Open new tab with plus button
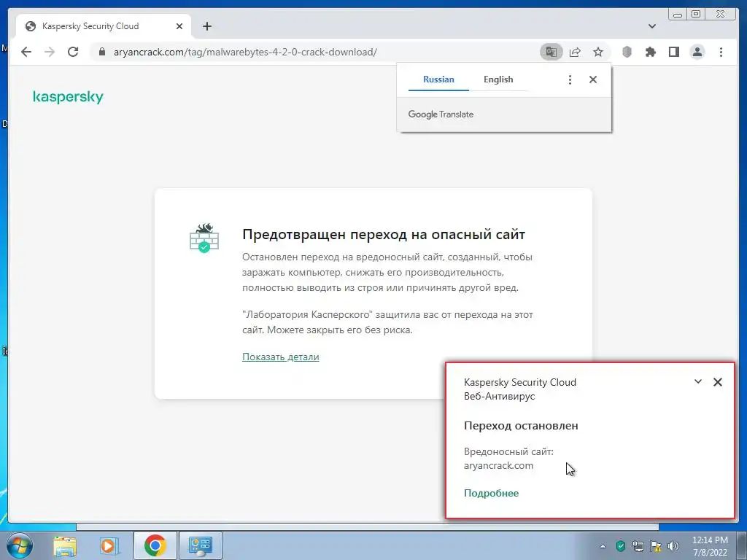747x560 pixels. pyautogui.click(x=206, y=26)
